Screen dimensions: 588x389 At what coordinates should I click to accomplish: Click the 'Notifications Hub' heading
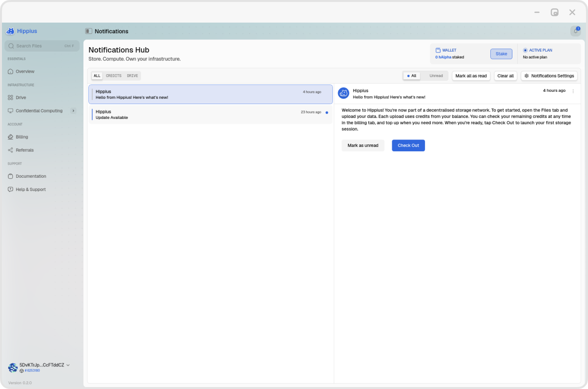tap(119, 50)
